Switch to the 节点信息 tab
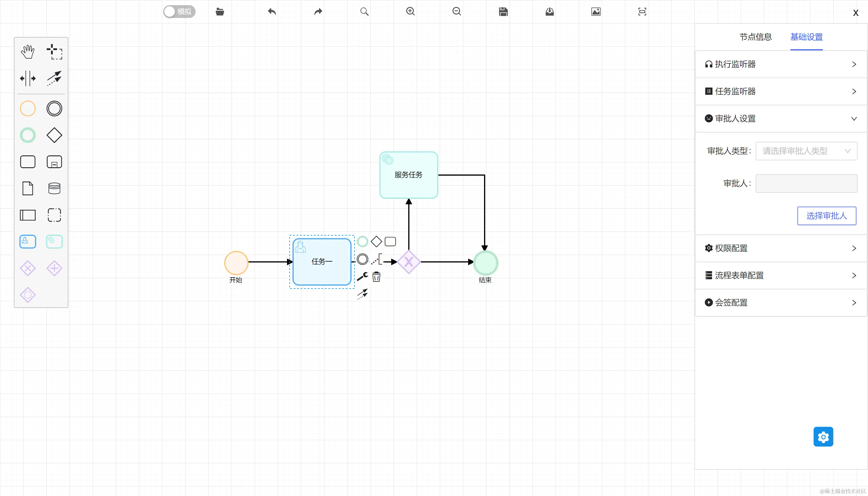The height and width of the screenshot is (496, 868). tap(755, 37)
